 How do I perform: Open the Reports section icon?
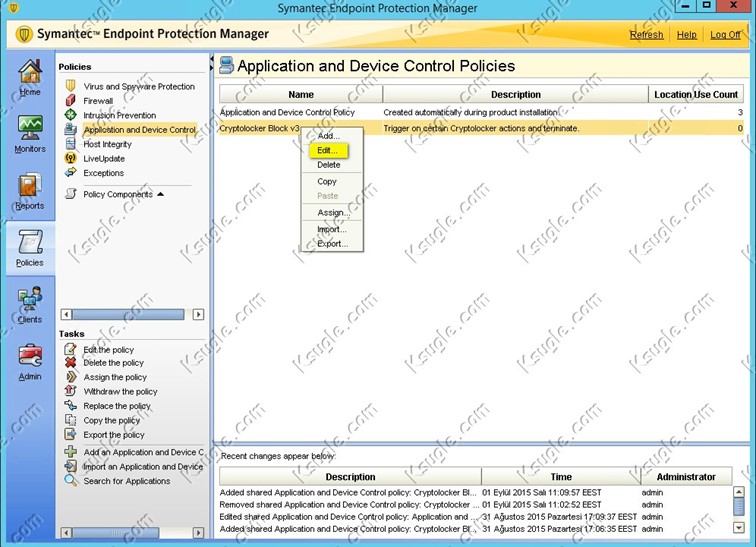click(x=30, y=186)
